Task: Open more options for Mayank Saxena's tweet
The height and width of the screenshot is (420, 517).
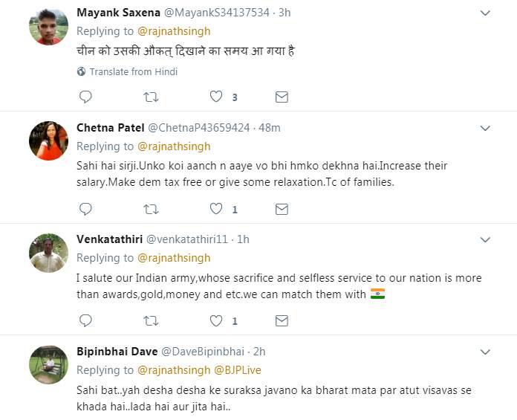Action: [485, 13]
